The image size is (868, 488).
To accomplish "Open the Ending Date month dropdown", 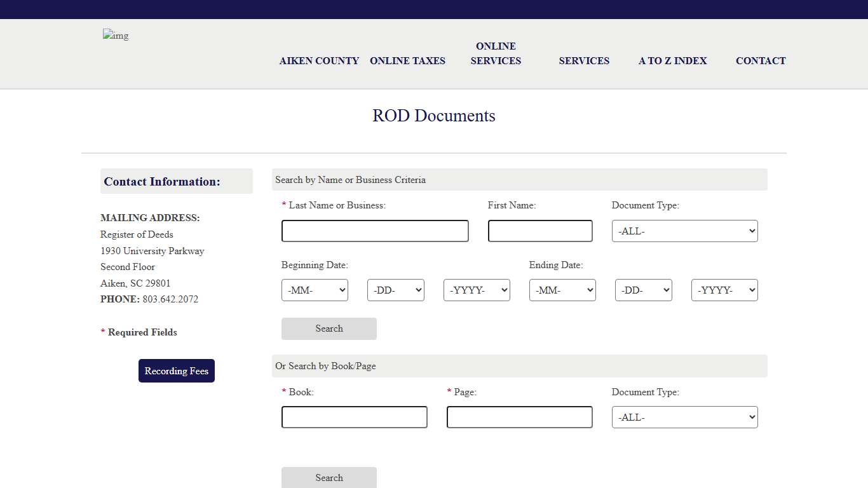I will (562, 290).
